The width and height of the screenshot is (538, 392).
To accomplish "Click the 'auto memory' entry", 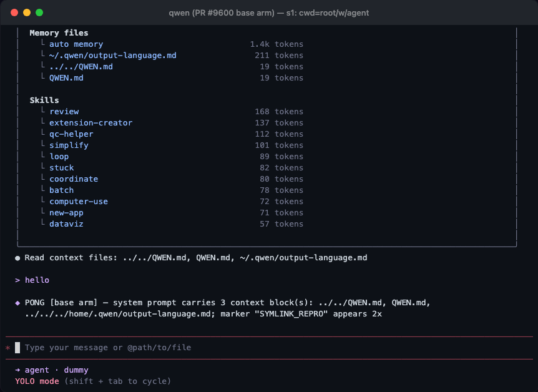I will [76, 44].
